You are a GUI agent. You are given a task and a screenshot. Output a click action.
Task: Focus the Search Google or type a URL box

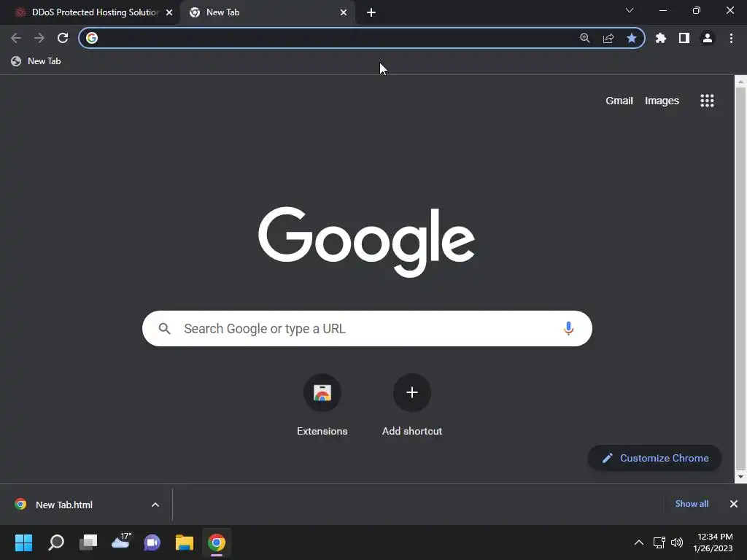[367, 329]
